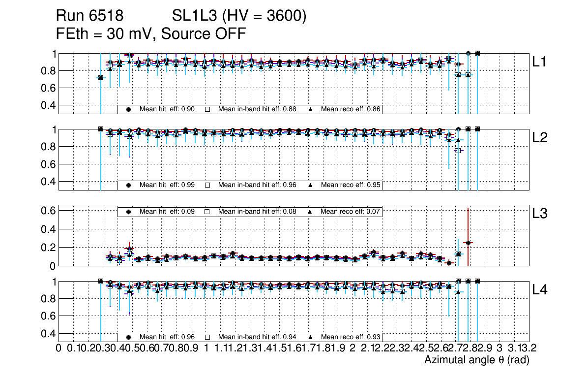
Task: Click the L3 outlier point with tall red error bar
Action: point(468,243)
